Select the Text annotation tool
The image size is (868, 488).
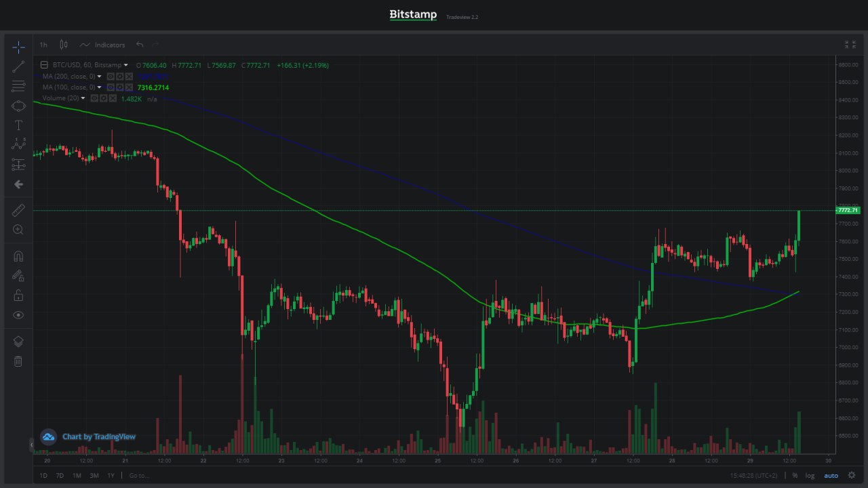coord(18,125)
